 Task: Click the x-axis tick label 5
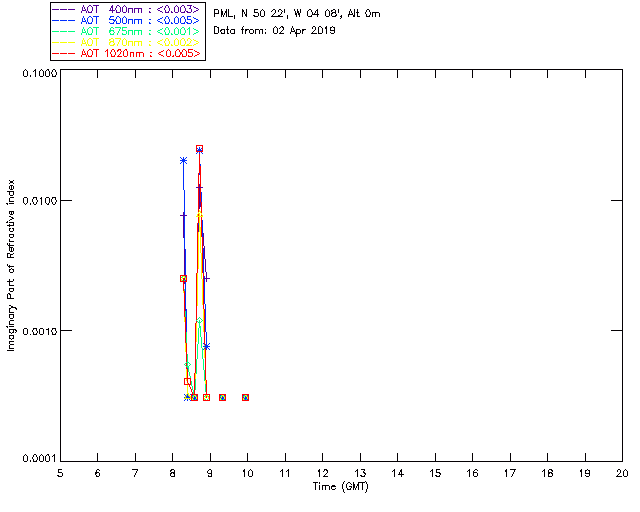click(60, 473)
